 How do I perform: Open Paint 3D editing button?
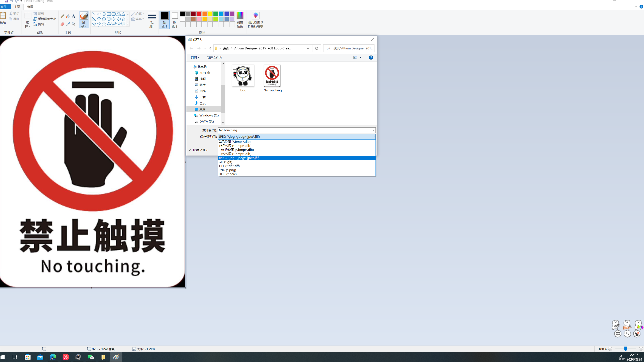click(x=255, y=20)
